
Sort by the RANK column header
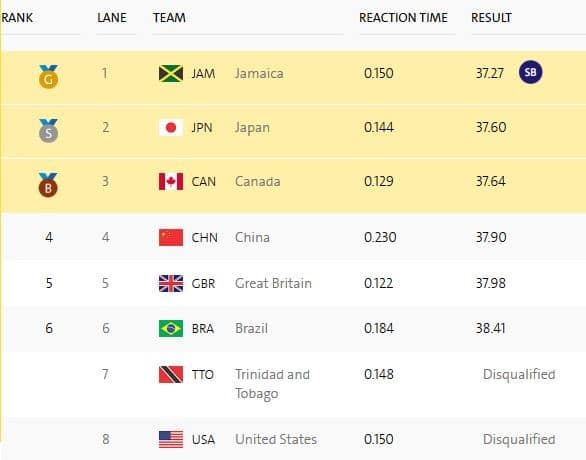tap(16, 18)
